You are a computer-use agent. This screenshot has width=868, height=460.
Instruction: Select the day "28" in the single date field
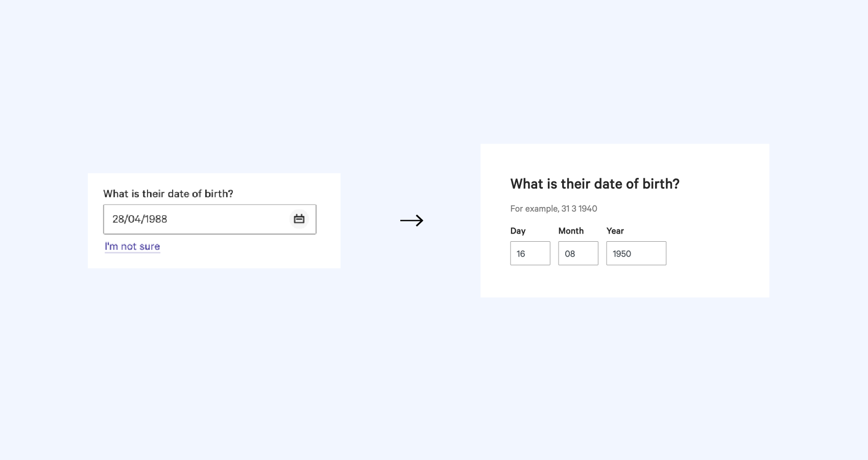pos(118,219)
